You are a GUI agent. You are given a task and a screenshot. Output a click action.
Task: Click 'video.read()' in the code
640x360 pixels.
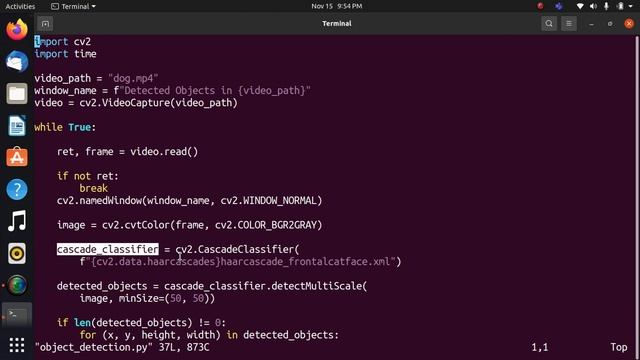coord(164,152)
